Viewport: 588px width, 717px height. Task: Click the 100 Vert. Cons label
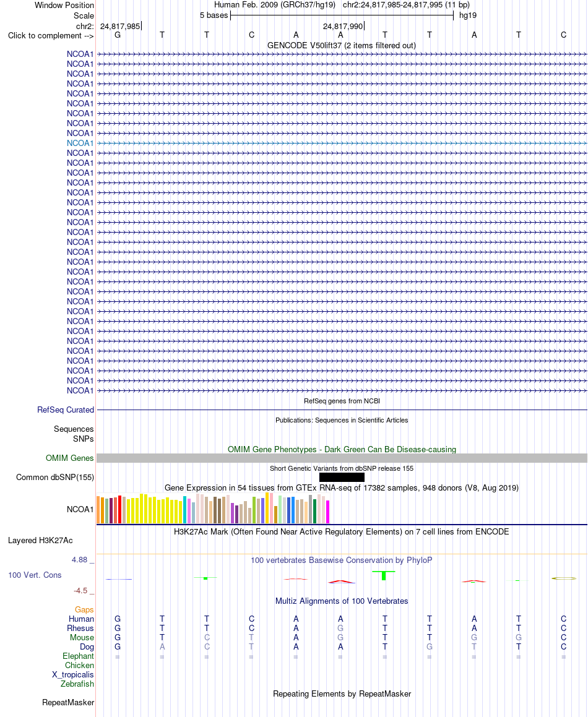pos(35,575)
